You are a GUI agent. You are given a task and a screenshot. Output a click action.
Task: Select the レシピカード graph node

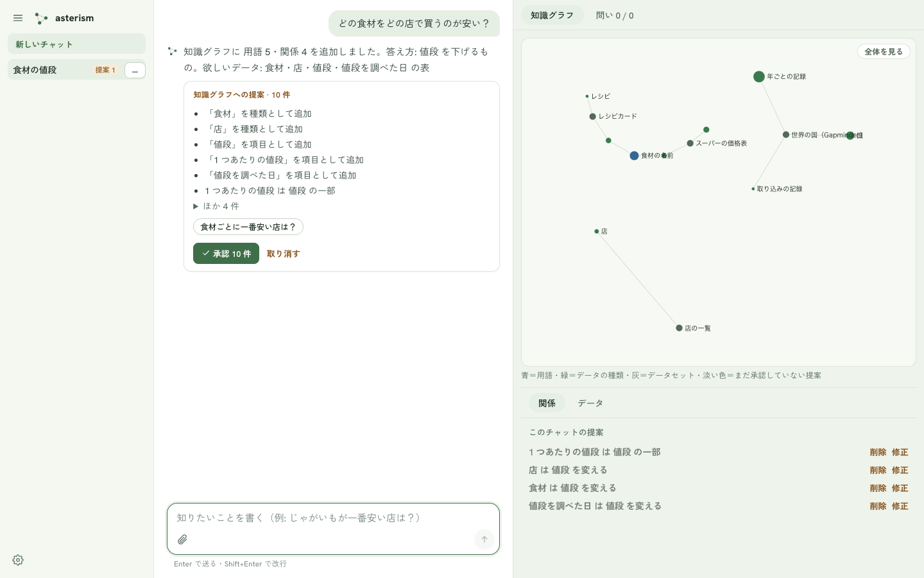click(x=593, y=116)
